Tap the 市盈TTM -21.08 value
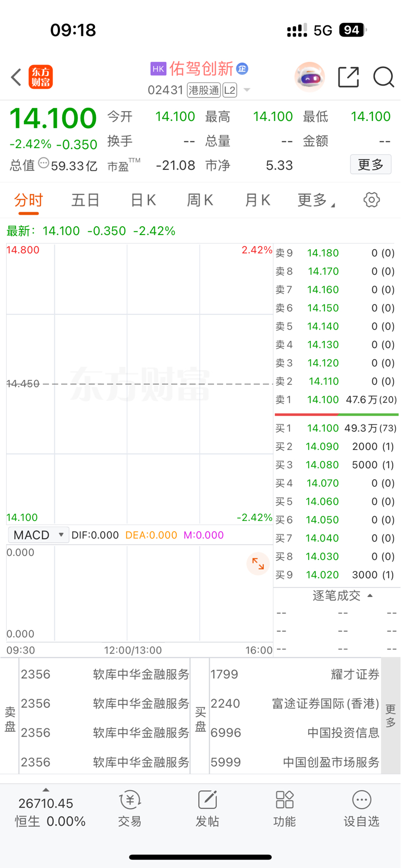The image size is (401, 868). pyautogui.click(x=176, y=165)
